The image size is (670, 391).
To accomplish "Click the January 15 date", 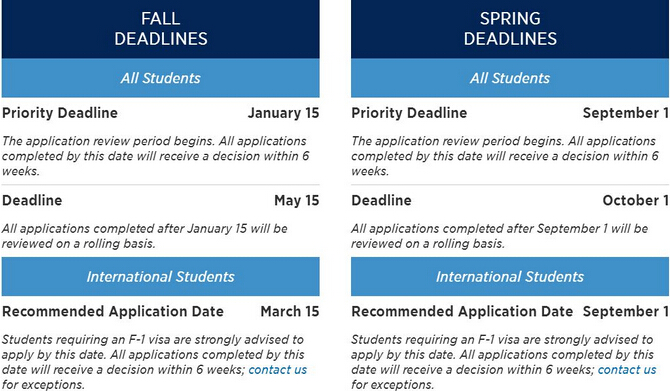I will pyautogui.click(x=283, y=113).
